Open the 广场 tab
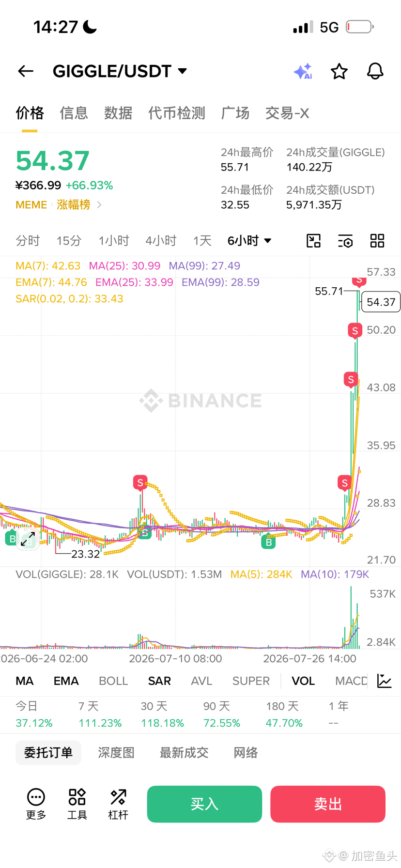 (235, 113)
